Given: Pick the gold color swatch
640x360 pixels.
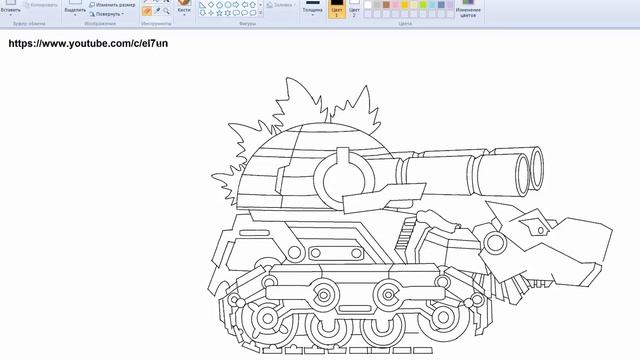Looking at the screenshot, I should pyautogui.click(x=404, y=5).
